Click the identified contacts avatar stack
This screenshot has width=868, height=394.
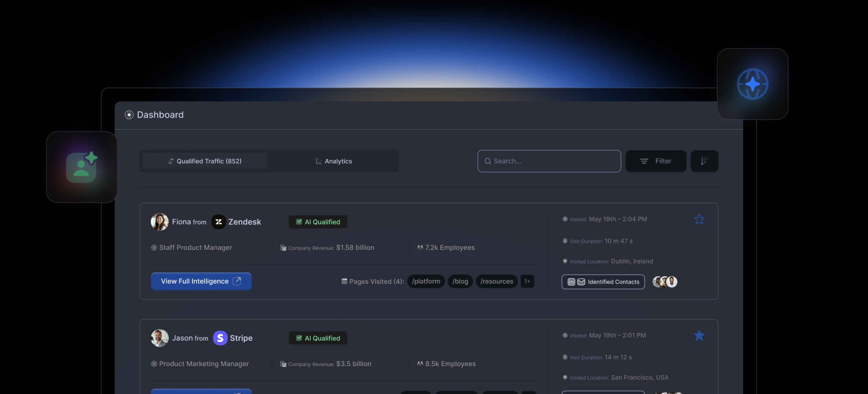click(665, 282)
